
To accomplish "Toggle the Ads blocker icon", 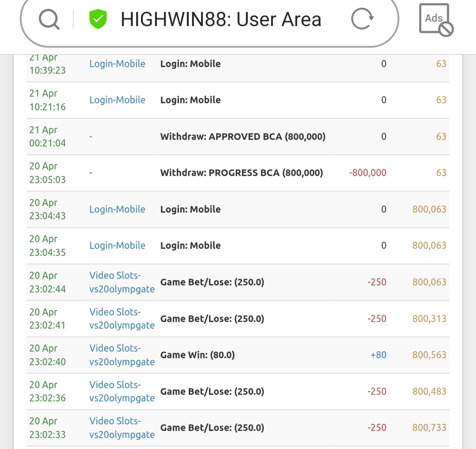I will [x=435, y=19].
